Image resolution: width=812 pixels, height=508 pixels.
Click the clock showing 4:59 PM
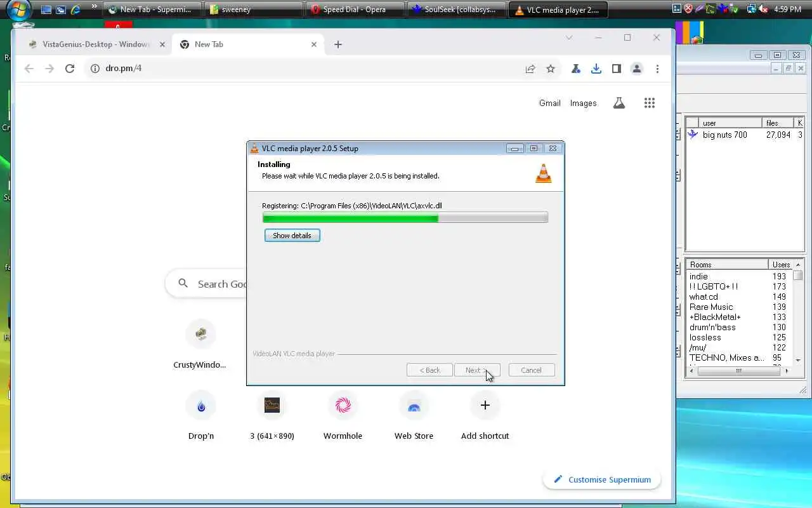(788, 10)
